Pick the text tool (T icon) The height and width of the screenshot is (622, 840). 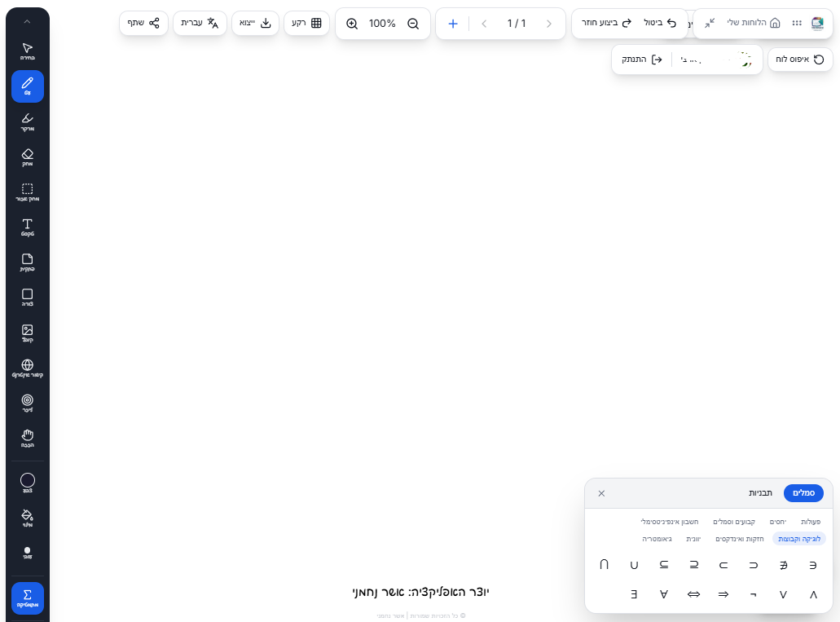[x=27, y=227]
